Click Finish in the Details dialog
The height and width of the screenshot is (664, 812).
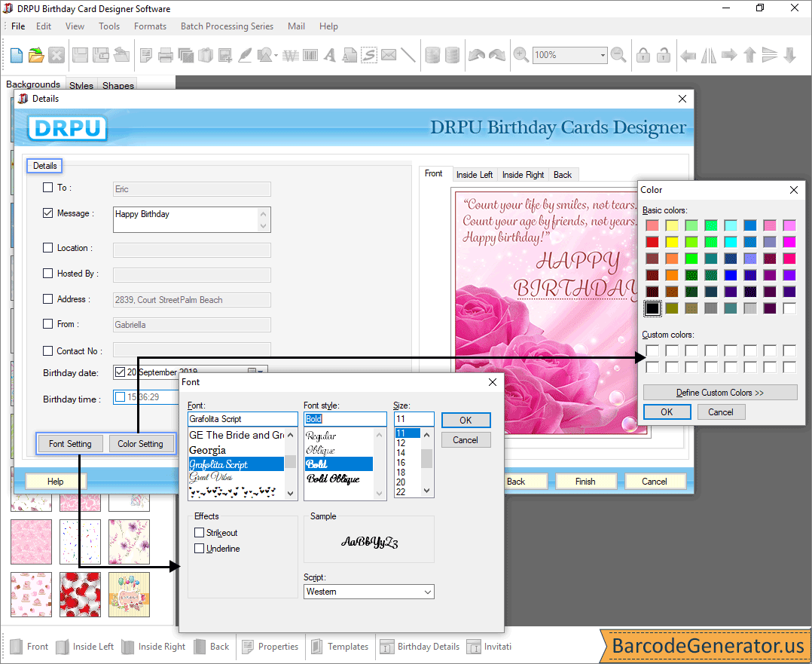tap(585, 482)
